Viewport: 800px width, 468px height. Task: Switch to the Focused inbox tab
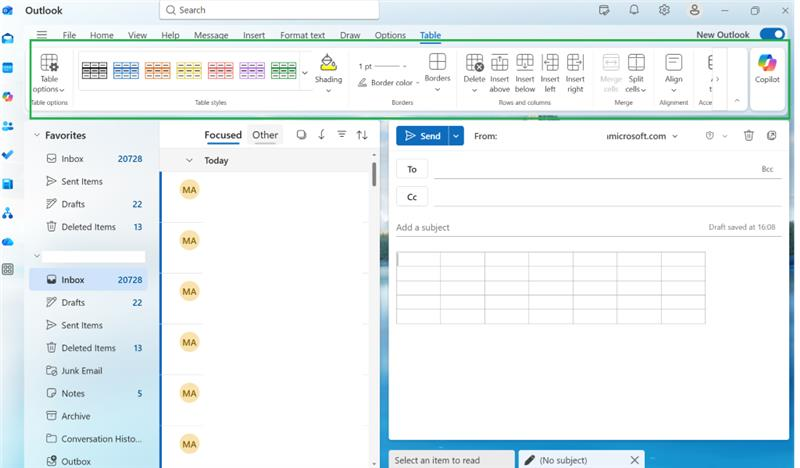point(223,135)
